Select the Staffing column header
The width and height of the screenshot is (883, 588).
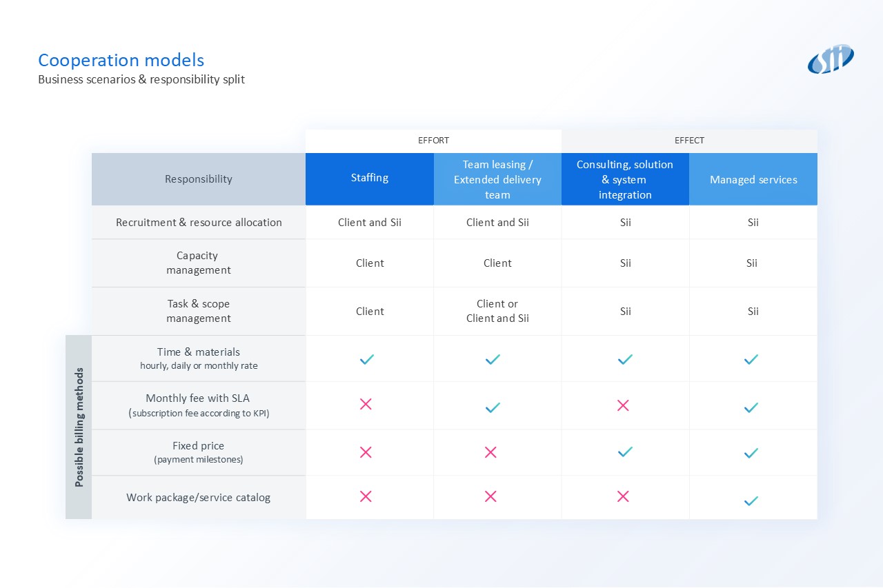(x=370, y=179)
